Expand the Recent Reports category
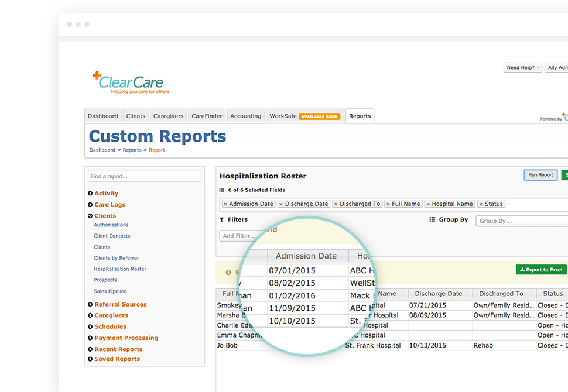 pyautogui.click(x=90, y=349)
